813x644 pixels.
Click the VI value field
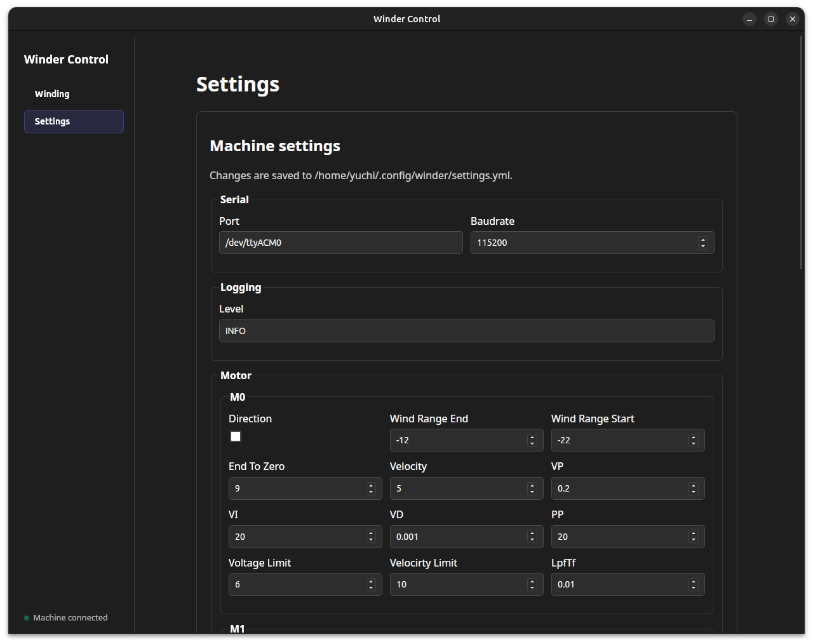305,537
